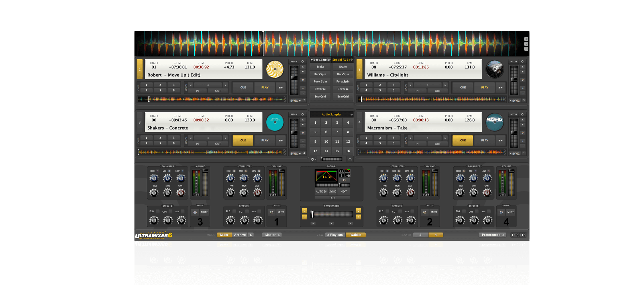This screenshot has height=285, width=644.
Task: Switch to Archive mode
Action: click(240, 235)
